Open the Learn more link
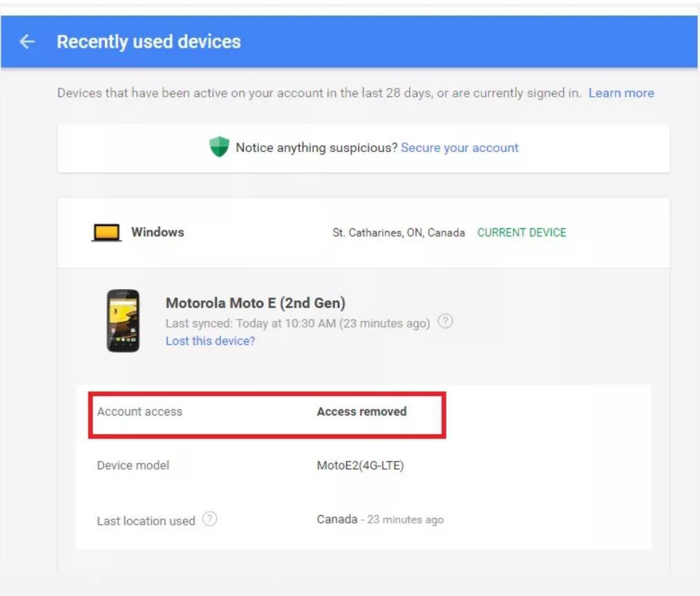The width and height of the screenshot is (700, 596). coord(621,93)
